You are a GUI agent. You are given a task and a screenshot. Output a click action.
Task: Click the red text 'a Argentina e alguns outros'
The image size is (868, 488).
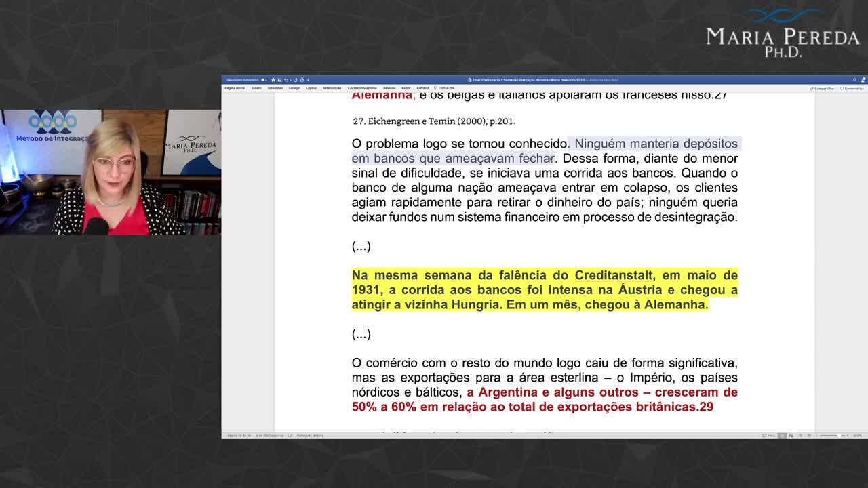tap(553, 392)
